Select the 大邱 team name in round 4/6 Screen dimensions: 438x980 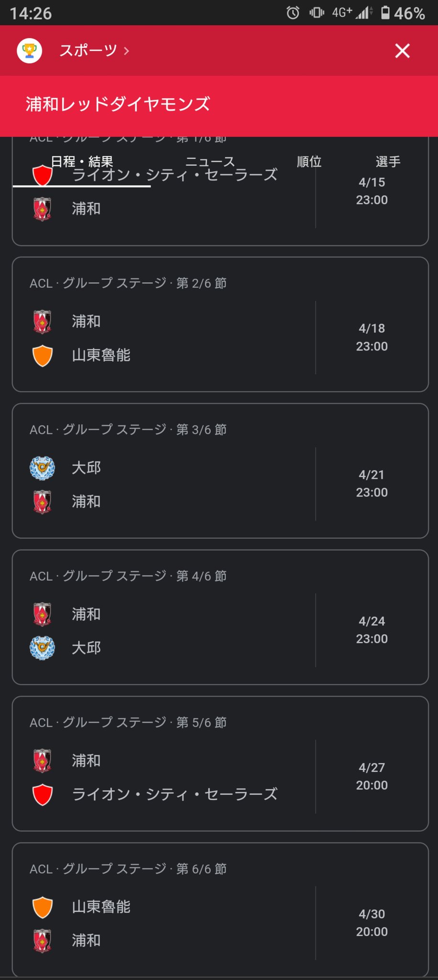coord(87,648)
